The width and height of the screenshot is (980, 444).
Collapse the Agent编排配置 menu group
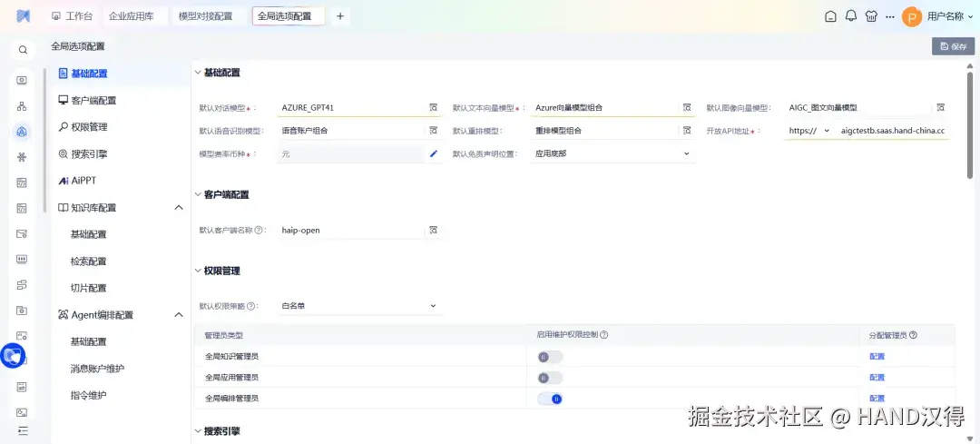pos(178,314)
